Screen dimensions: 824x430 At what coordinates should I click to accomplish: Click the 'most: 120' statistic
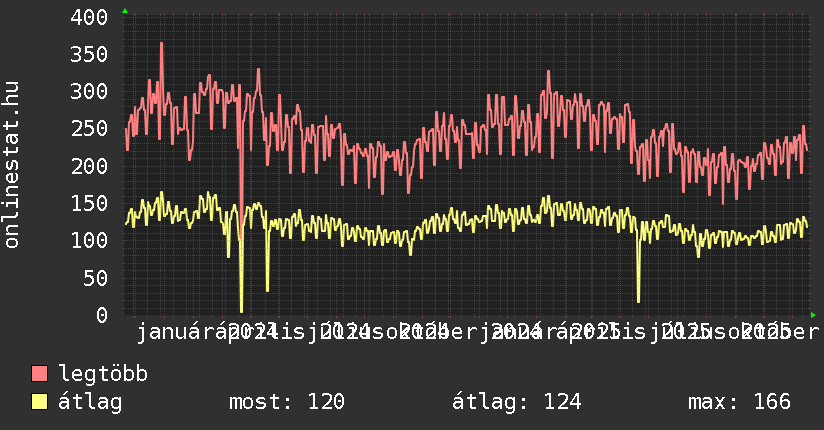click(287, 403)
